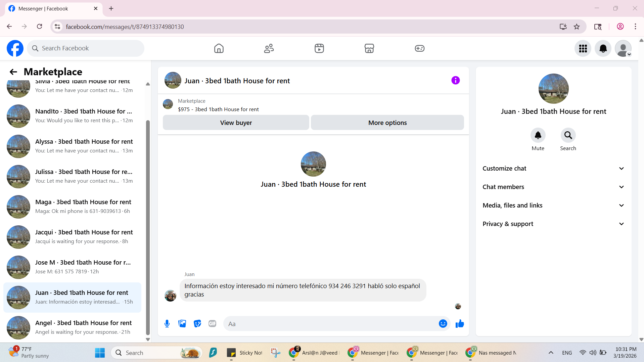Expand the Customize chat section
The width and height of the screenshot is (644, 362).
click(553, 169)
